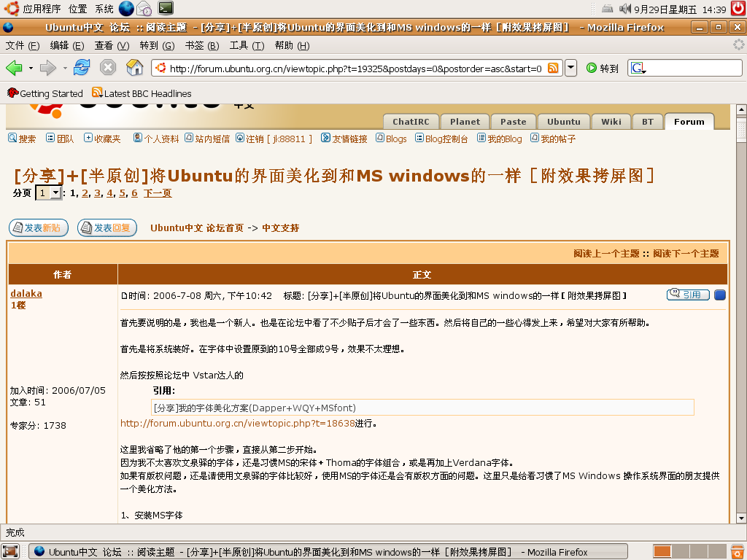Viewport: 747px width, 560px height.
Task: Click the 发表新贴 new post button
Action: pyautogui.click(x=39, y=227)
